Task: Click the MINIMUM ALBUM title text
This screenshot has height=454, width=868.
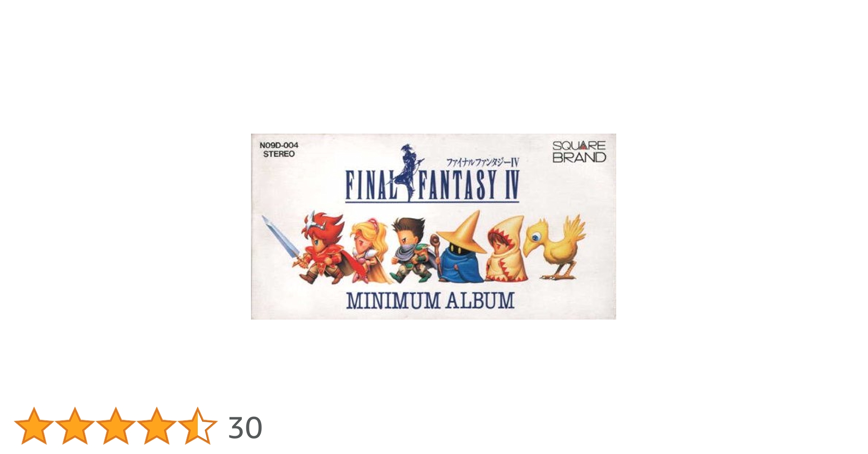Action: 430,301
